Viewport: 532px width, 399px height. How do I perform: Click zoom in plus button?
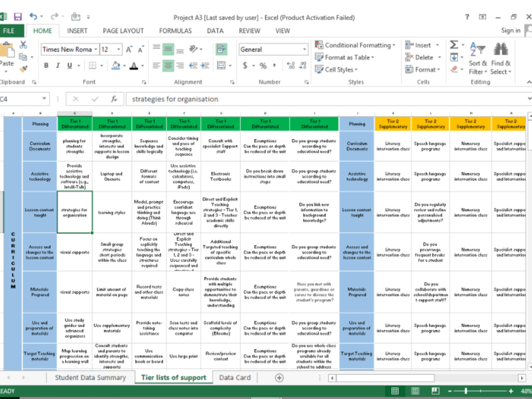pos(511,391)
